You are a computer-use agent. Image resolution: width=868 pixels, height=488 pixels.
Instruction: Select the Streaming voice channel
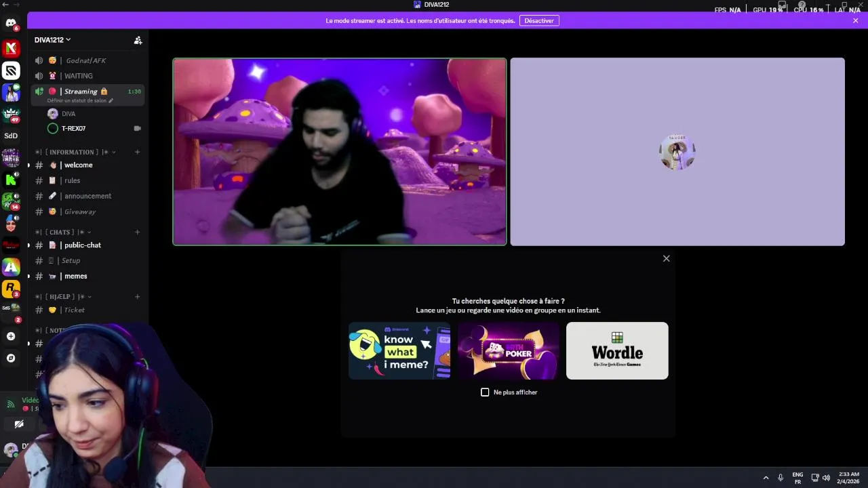pyautogui.click(x=86, y=91)
